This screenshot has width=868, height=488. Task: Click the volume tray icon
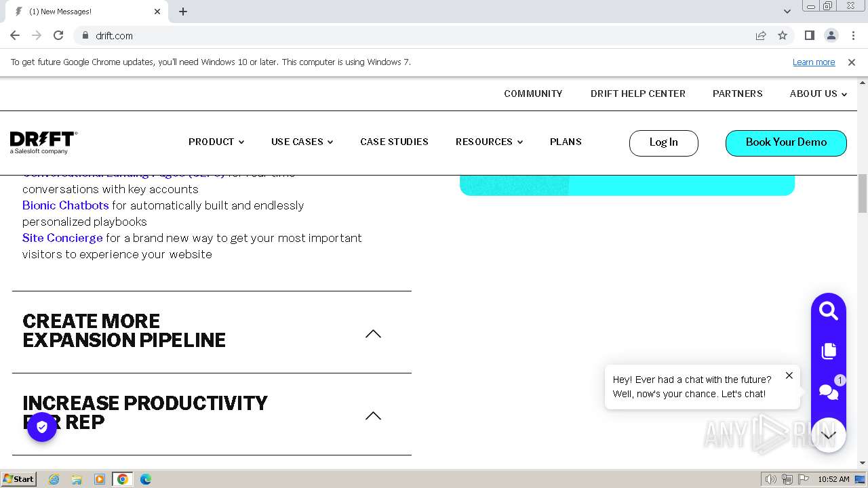click(x=770, y=479)
